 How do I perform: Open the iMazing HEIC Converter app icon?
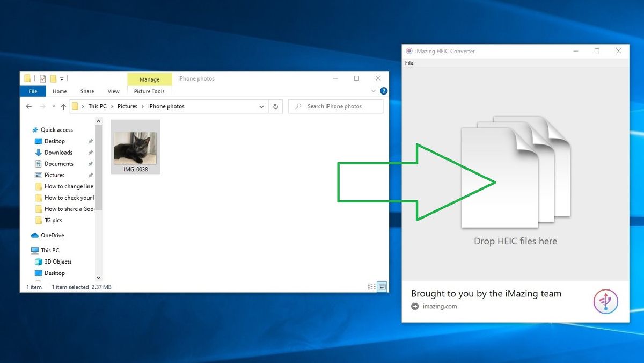409,50
